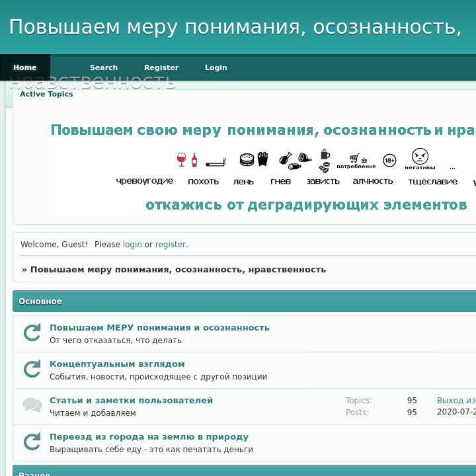Viewport: 476px width, 476px height.
Task: Select Login in the top navigation bar
Action: [216, 67]
